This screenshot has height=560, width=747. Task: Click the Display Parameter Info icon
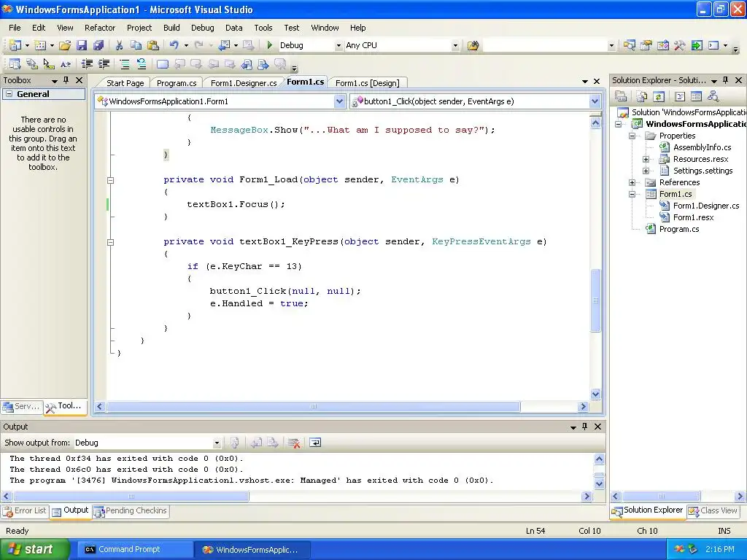32,64
